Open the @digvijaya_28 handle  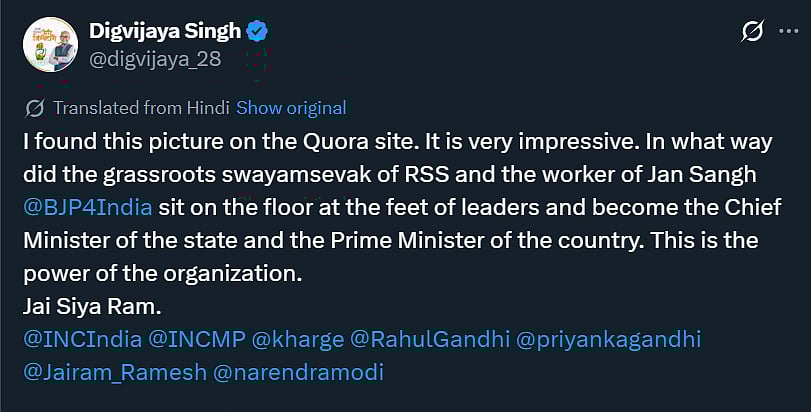coord(156,59)
